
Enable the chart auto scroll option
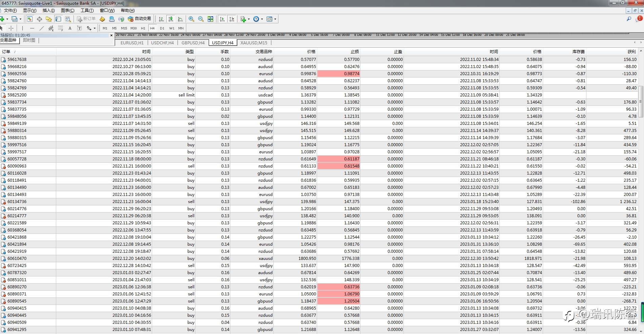[222, 19]
